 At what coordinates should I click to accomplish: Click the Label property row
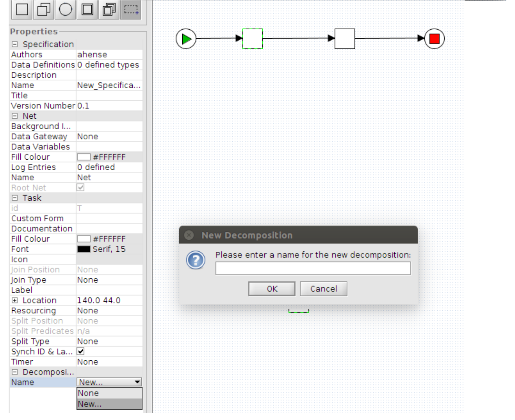pos(76,290)
